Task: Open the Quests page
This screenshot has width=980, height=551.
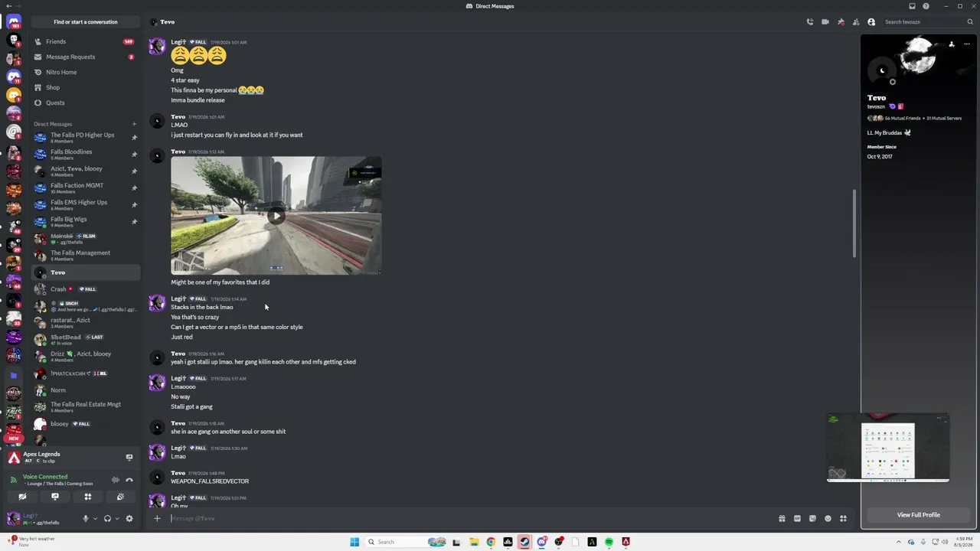Action: pos(84,103)
